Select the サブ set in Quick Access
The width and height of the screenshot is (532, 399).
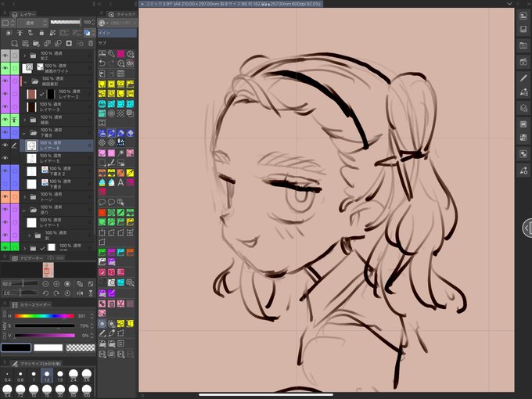click(117, 43)
